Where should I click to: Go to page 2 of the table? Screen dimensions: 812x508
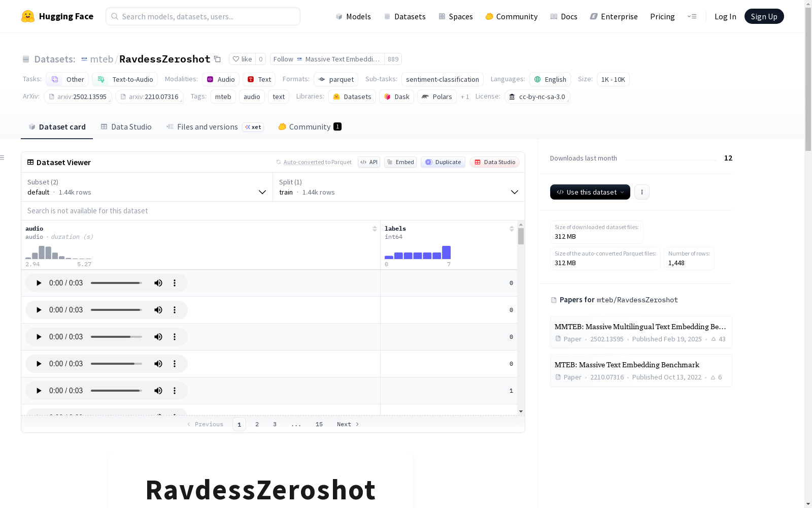coord(257,424)
